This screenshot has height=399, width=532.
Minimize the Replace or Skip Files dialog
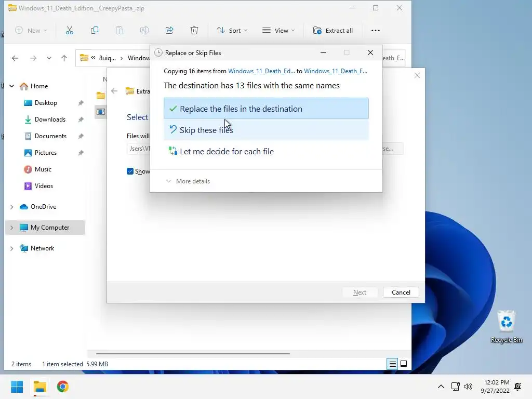point(323,52)
